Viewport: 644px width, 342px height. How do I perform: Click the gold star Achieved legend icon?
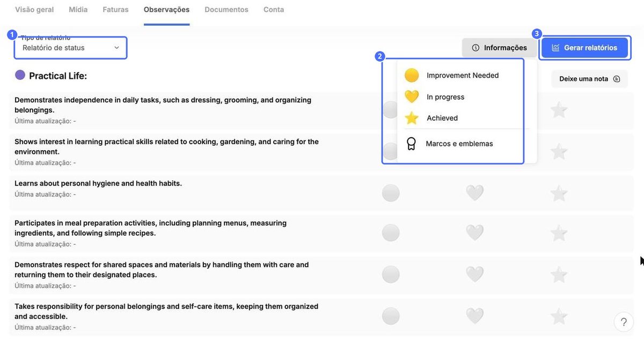tap(412, 118)
